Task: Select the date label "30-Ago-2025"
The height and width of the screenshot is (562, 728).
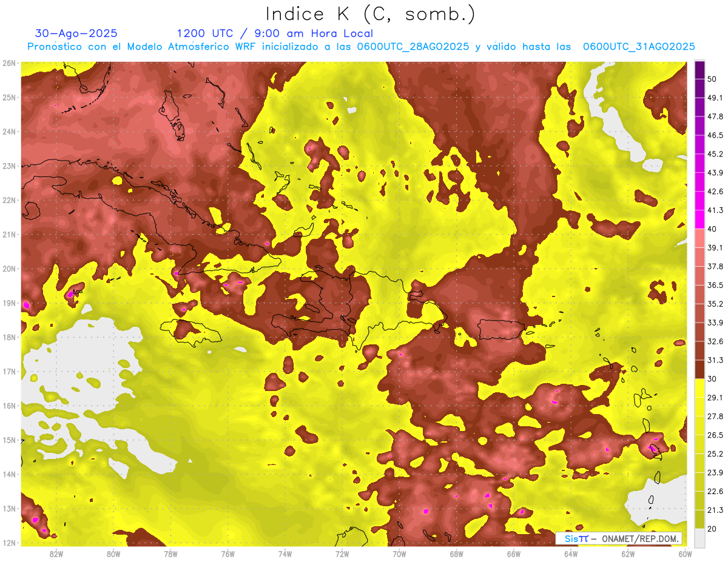Action: point(76,33)
